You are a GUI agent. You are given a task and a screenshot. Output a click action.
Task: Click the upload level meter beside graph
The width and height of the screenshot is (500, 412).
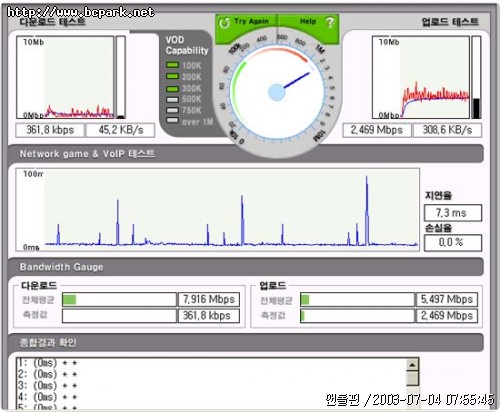(x=476, y=77)
